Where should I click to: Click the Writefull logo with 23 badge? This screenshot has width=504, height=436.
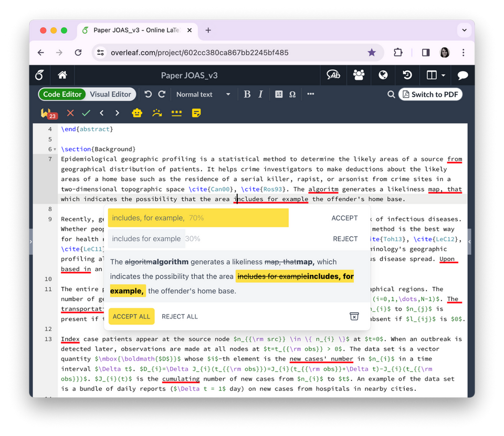pos(48,113)
